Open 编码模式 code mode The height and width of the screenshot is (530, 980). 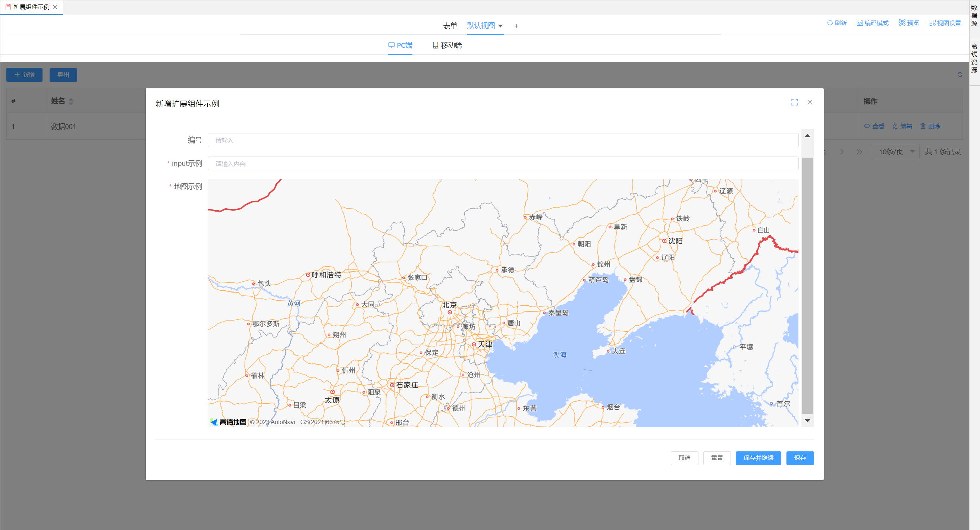[x=872, y=23]
